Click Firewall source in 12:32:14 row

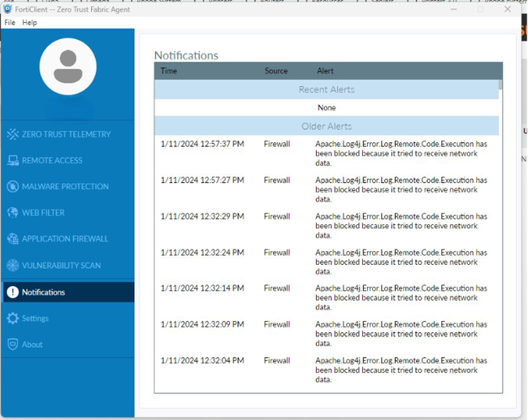click(x=277, y=288)
